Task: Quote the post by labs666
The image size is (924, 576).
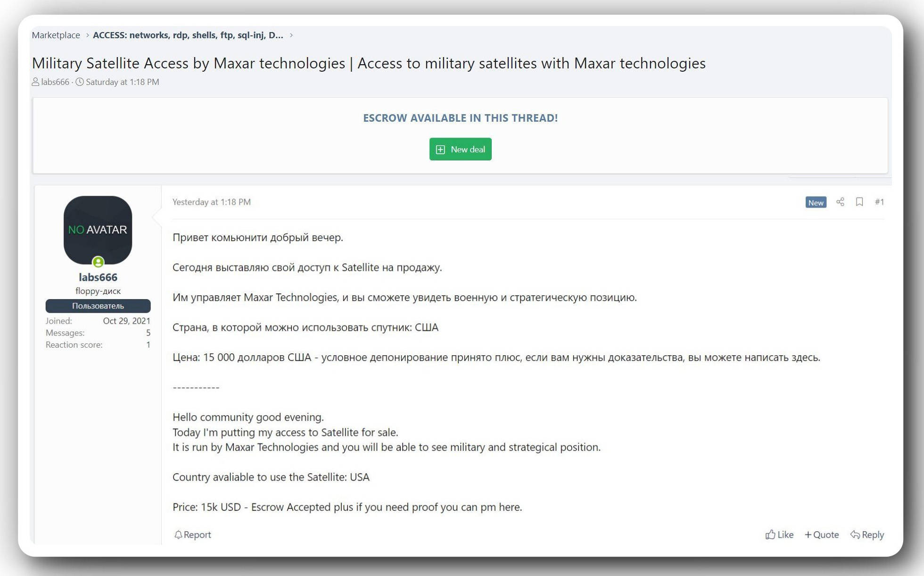Action: coord(822,535)
